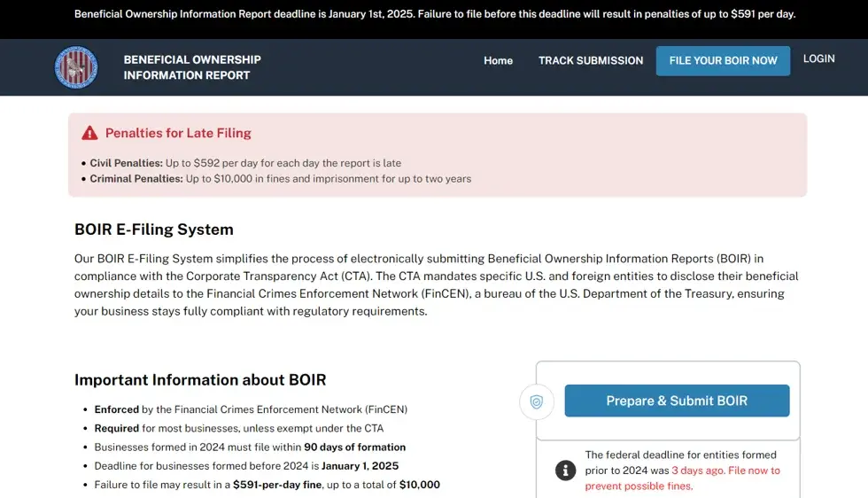Click the 'Penalties for Late Filing' heading
Image resolution: width=868 pixels, height=498 pixels.
coord(178,133)
